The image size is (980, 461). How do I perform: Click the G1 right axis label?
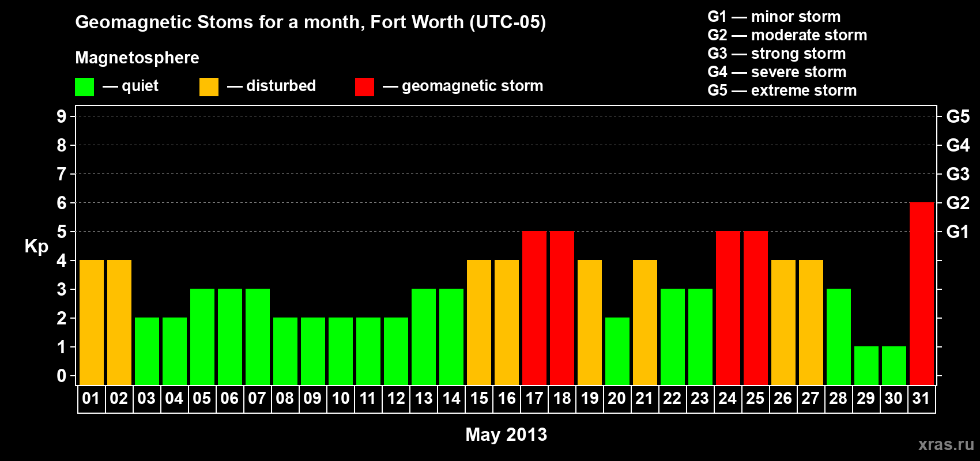click(x=958, y=232)
